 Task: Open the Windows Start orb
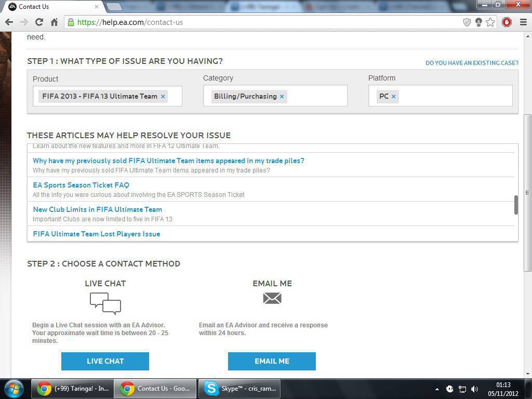(14, 389)
